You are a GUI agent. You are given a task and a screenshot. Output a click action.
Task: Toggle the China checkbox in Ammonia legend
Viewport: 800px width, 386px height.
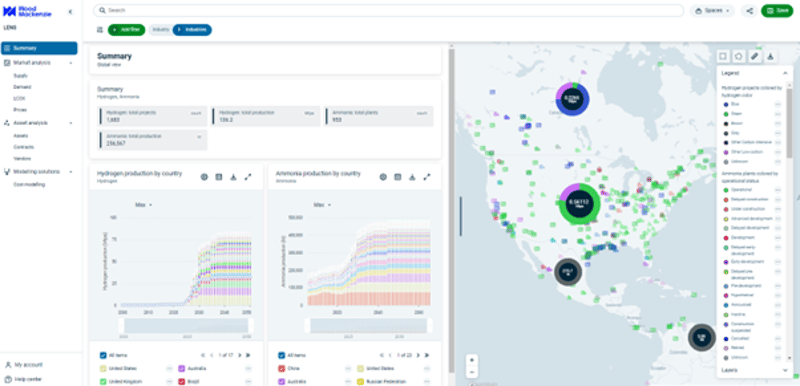[282, 368]
